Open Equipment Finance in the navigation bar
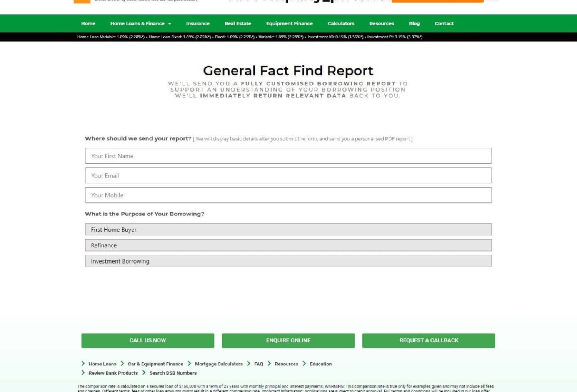 [289, 24]
